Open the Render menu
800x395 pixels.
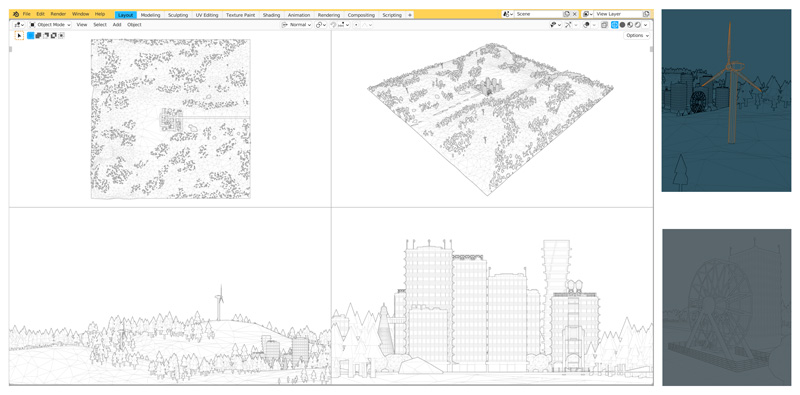click(58, 14)
